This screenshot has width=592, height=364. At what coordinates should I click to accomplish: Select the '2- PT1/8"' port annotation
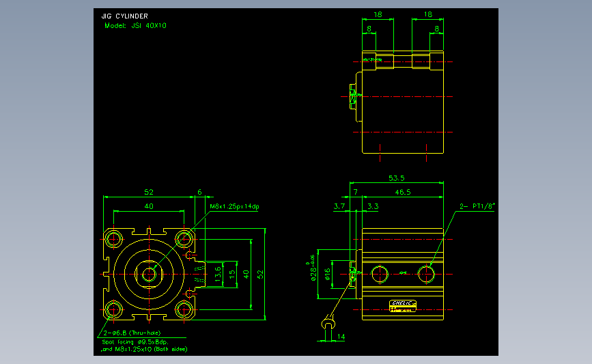pos(477,206)
